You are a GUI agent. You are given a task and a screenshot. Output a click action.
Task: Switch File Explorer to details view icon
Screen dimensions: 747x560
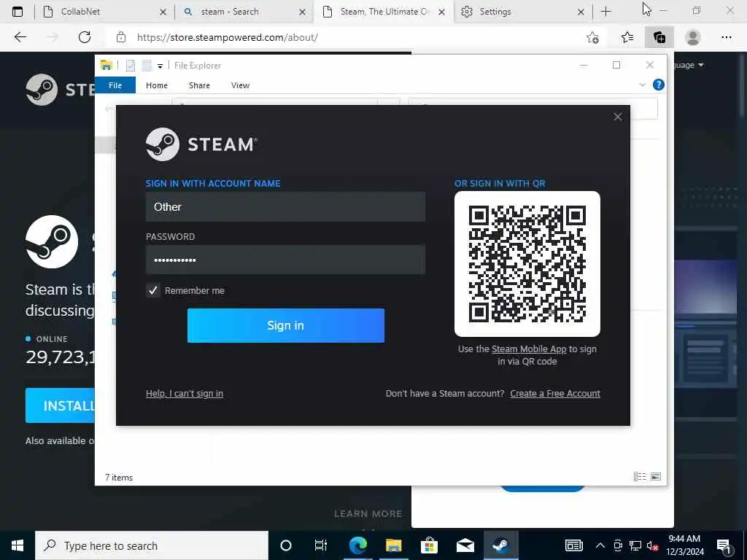[x=640, y=477]
